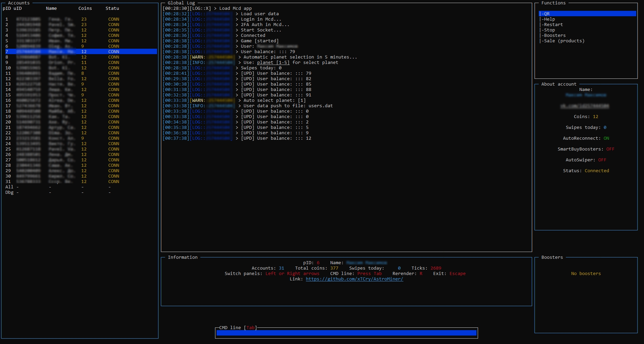Click the Load user data log line
The image size is (644, 344).
click(221, 14)
